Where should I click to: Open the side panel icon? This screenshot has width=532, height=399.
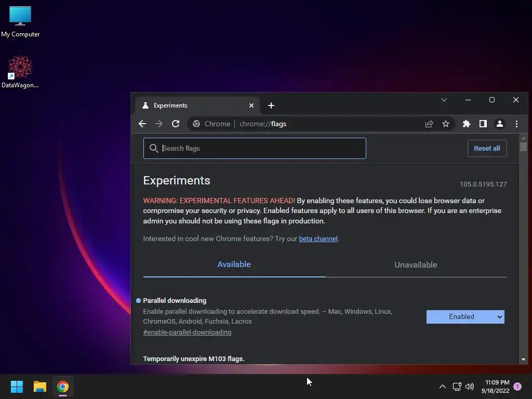point(483,124)
